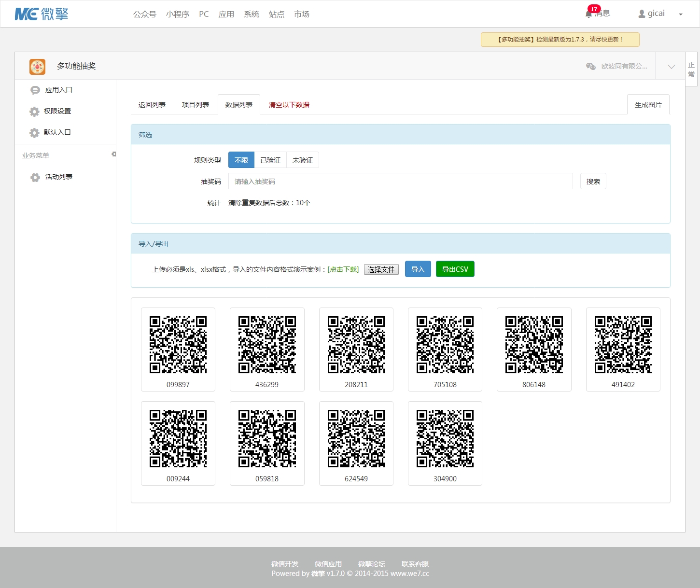Click the 生成图片 button
This screenshot has height=588, width=700.
(x=648, y=105)
